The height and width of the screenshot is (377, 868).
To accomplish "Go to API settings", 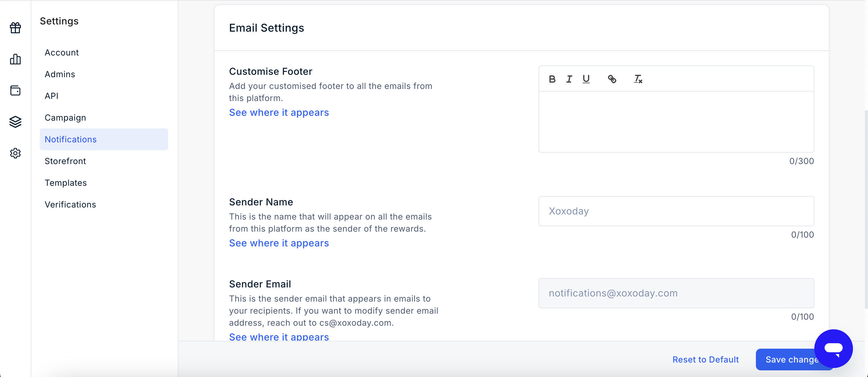I will [52, 96].
